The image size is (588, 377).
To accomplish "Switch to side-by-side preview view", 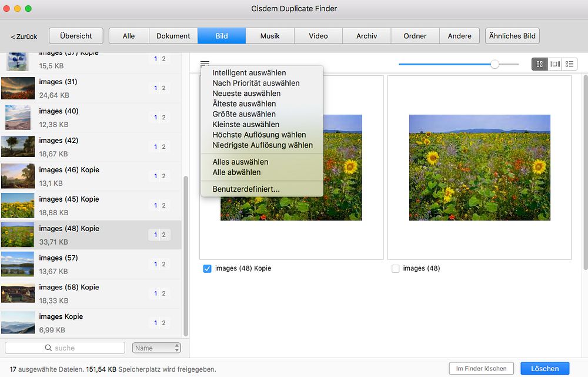I will point(554,64).
